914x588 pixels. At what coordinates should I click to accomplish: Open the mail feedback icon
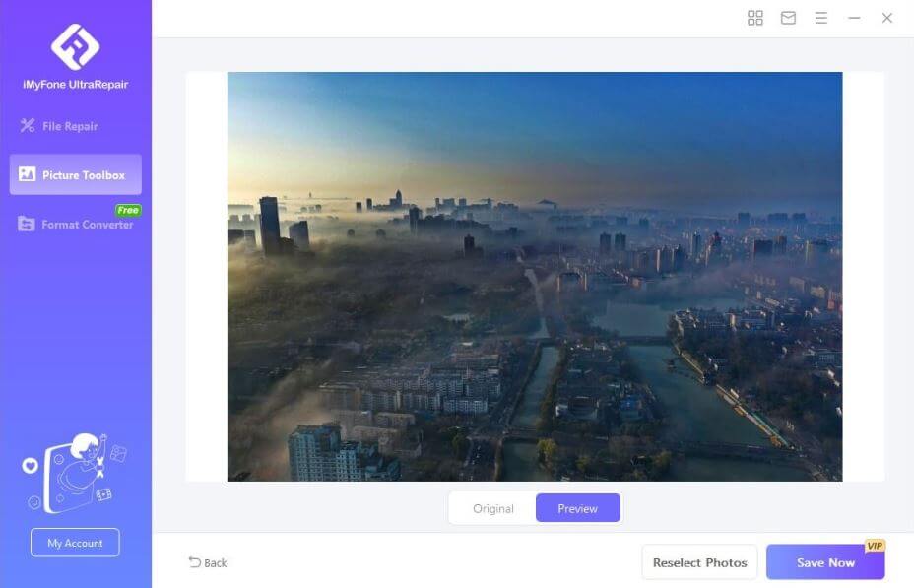point(788,18)
